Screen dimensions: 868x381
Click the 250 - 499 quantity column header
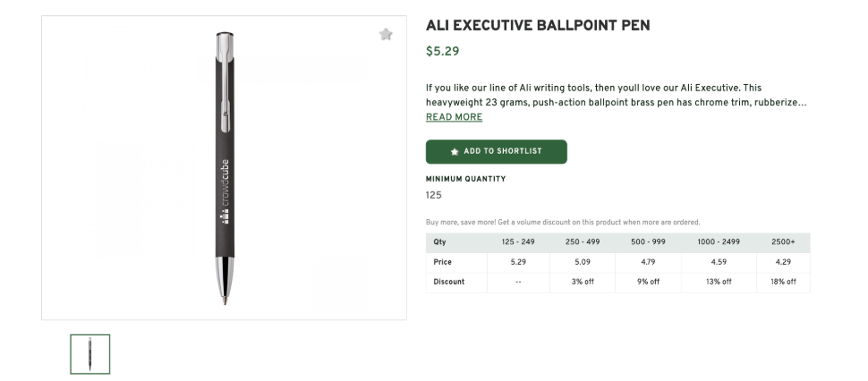click(x=583, y=242)
